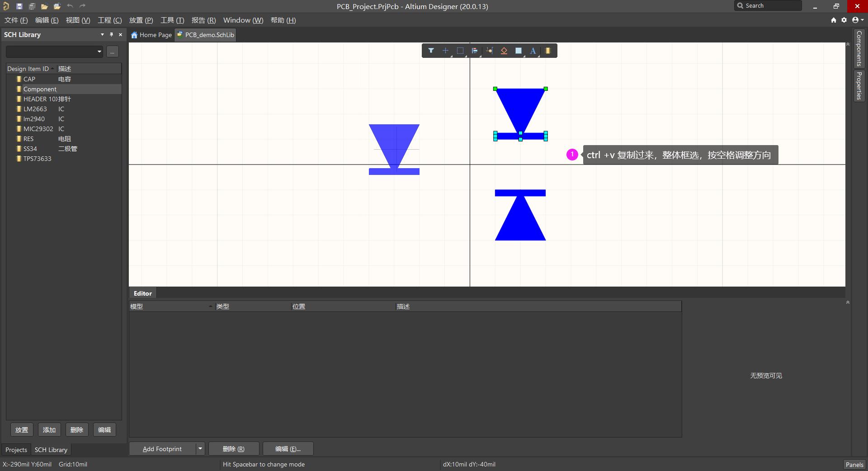Click the 放置 button below component list
The height and width of the screenshot is (471, 868).
tap(22, 430)
